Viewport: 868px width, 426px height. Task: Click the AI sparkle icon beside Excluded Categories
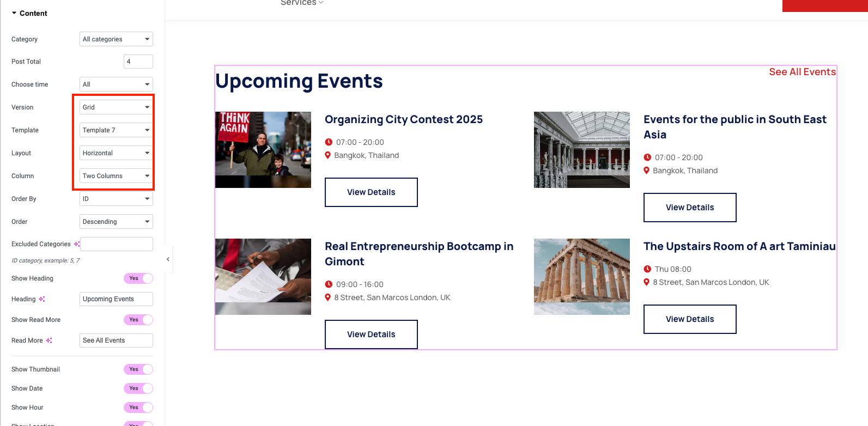(x=77, y=244)
